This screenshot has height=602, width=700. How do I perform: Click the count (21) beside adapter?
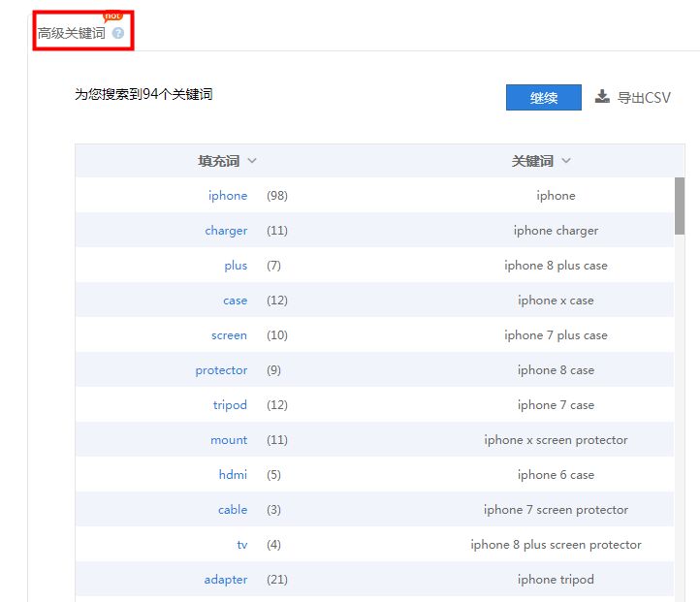point(277,580)
